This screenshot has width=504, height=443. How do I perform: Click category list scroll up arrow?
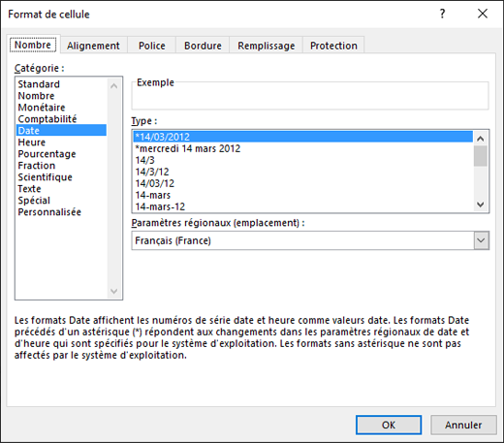pos(113,86)
